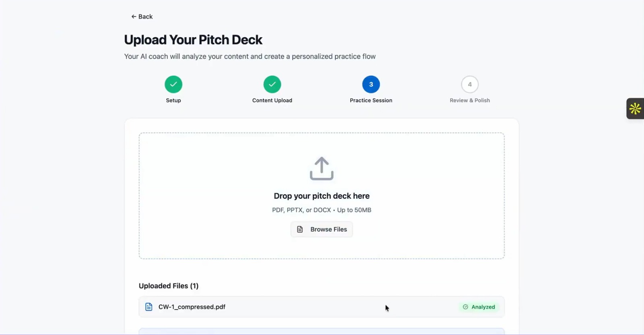Viewport: 644px width, 335px height.
Task: Click the checkmark inside the Analyzed badge
Action: [x=466, y=307]
